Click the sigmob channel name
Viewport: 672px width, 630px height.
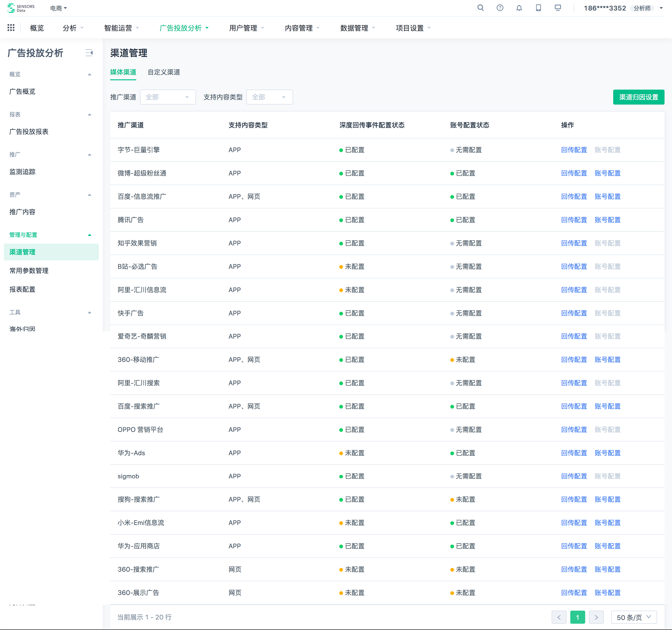[128, 476]
